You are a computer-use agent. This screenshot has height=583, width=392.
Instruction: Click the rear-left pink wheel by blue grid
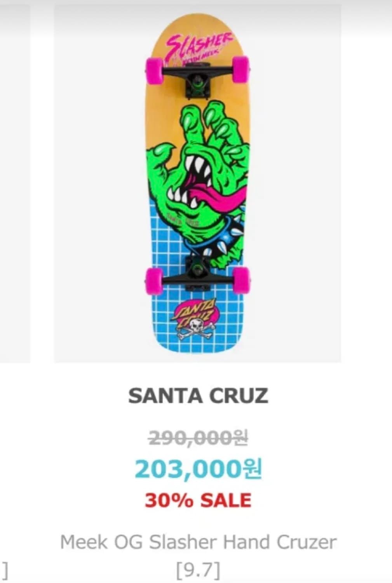point(154,281)
